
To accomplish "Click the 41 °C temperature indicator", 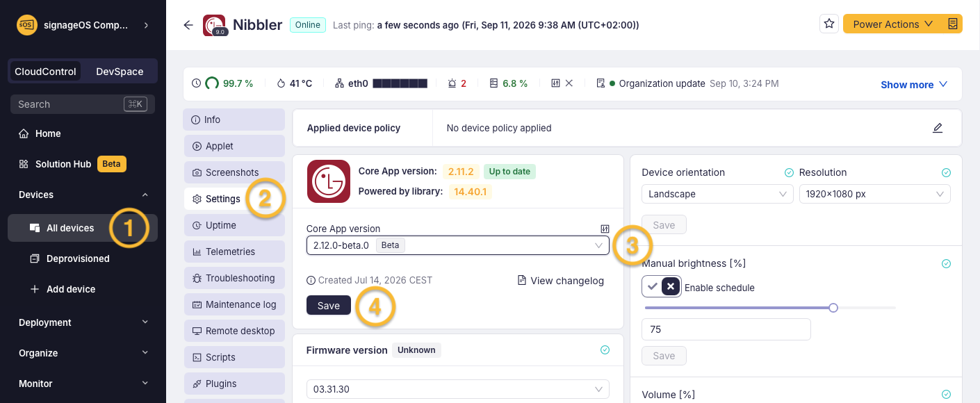I will 294,83.
